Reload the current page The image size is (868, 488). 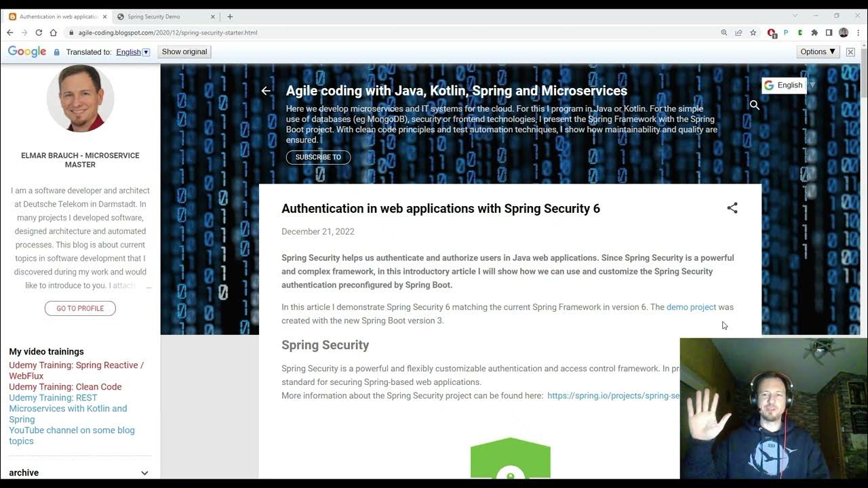39,33
